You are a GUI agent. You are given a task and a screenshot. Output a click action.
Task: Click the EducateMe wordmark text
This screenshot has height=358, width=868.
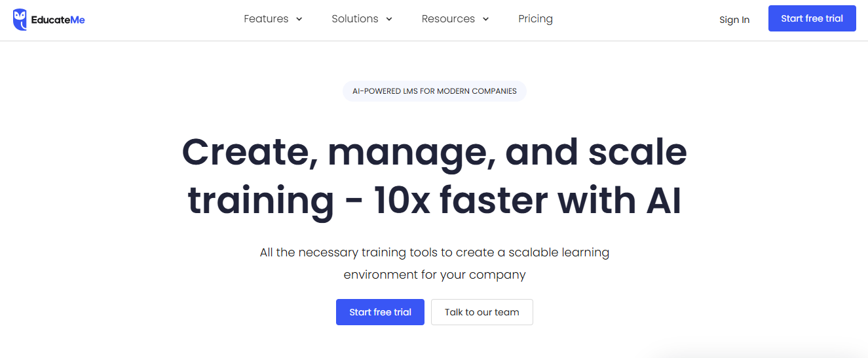(58, 20)
